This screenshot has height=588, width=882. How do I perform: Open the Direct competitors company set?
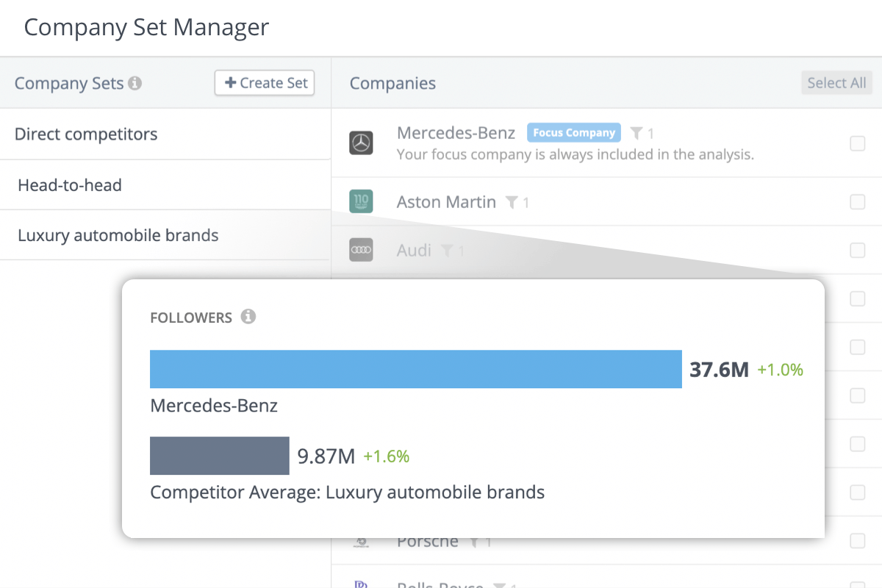(x=165, y=135)
